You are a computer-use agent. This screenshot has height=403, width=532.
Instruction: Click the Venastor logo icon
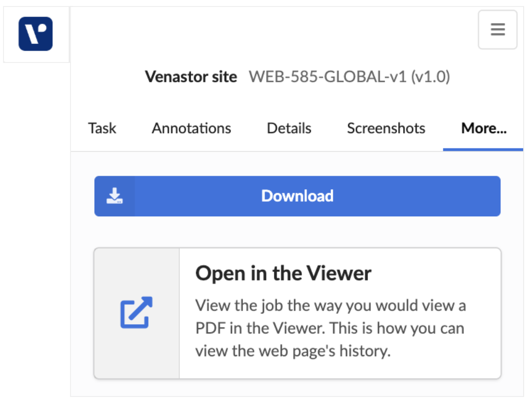tap(35, 34)
